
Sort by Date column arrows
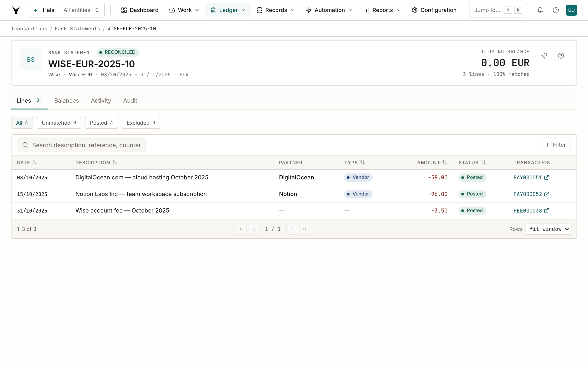coord(35,162)
